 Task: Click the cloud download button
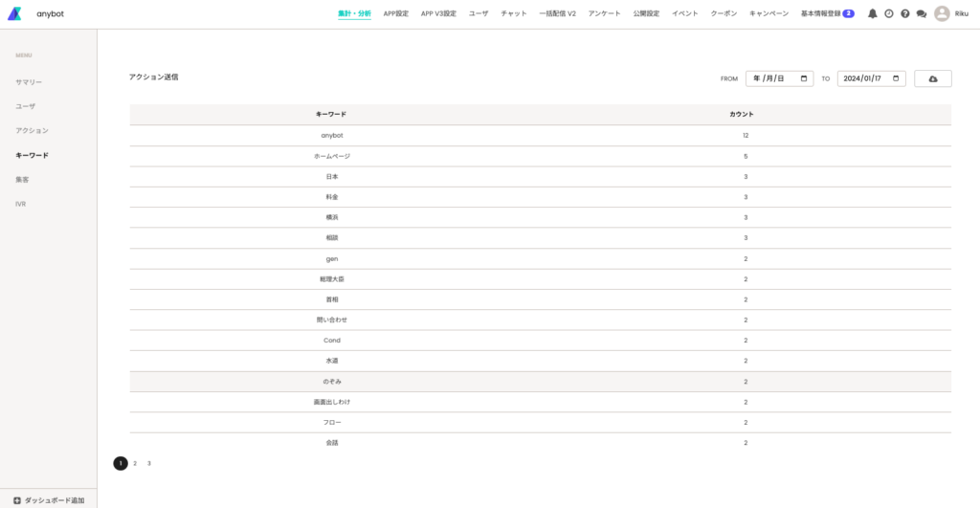[x=932, y=78]
